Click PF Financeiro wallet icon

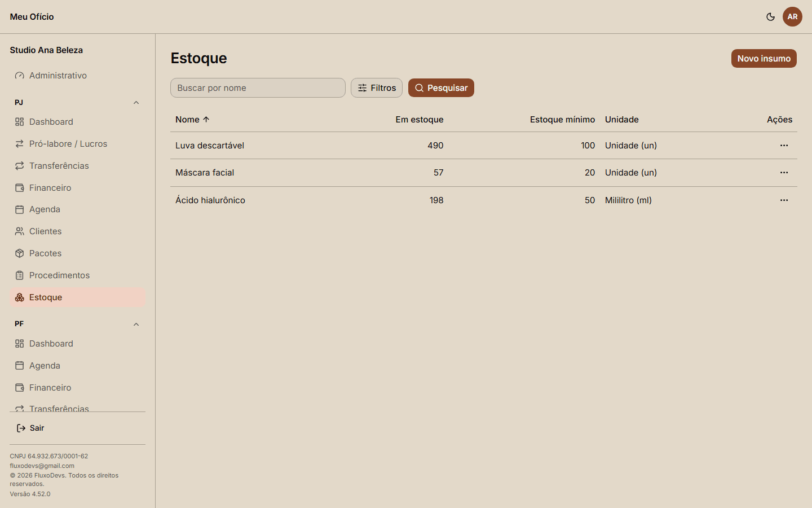tap(20, 388)
